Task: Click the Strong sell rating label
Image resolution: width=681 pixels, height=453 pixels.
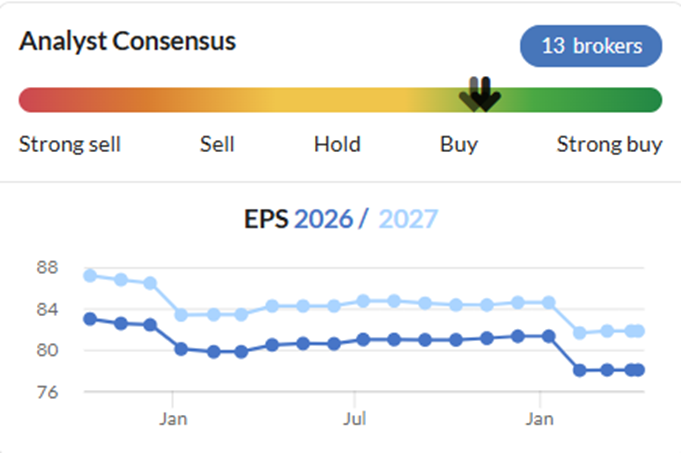Action: [69, 144]
